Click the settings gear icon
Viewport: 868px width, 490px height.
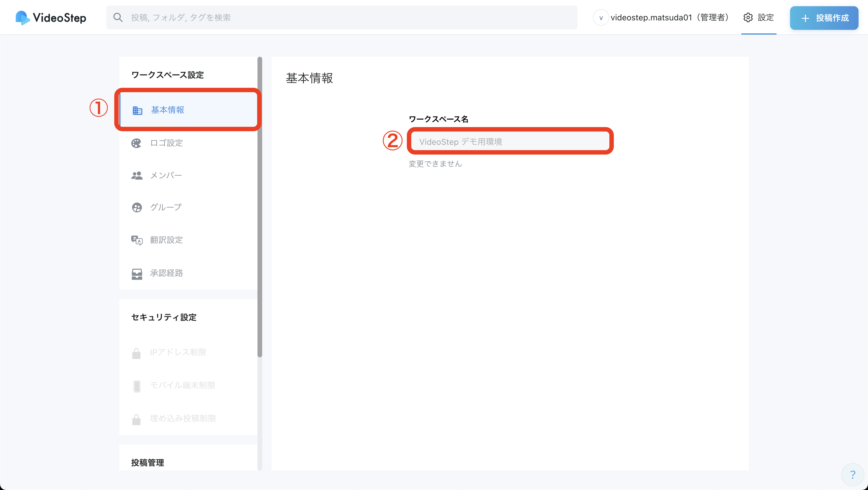(748, 17)
